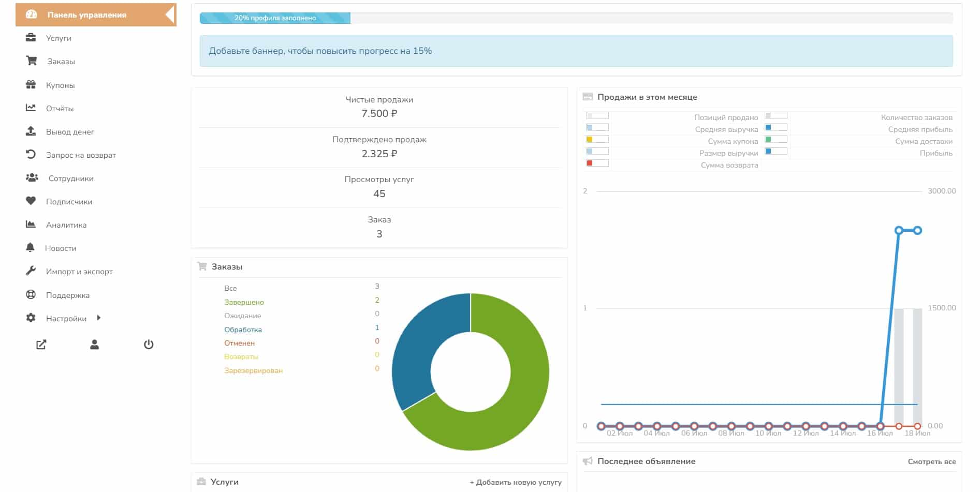Click the Запрос на возврат undo icon
Screen dimensions: 980x492
(31, 155)
